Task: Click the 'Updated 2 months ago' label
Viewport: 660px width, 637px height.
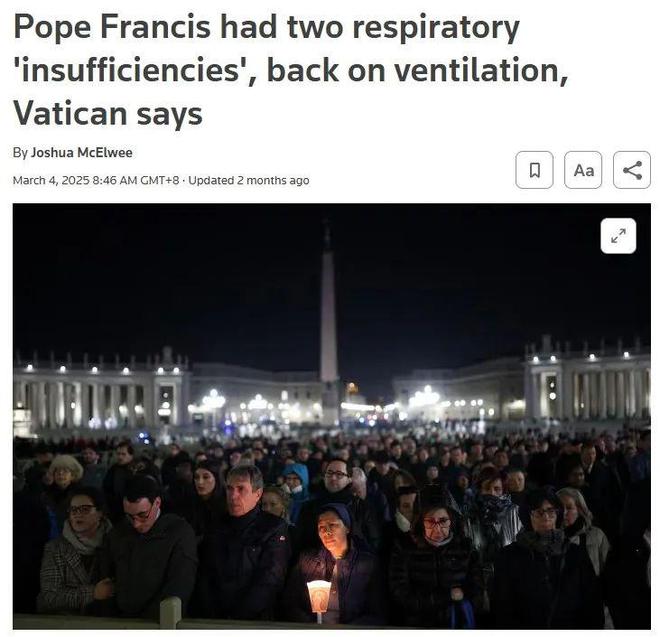Action: point(249,180)
